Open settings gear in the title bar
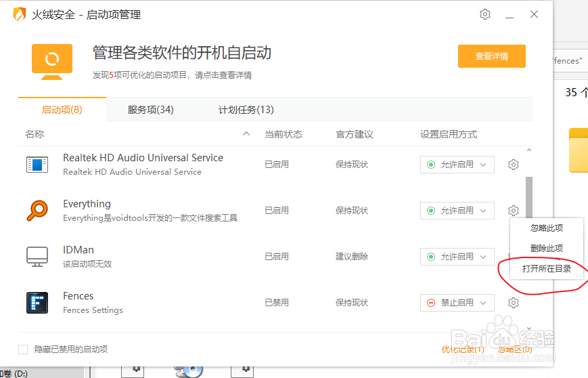The image size is (588, 378). [x=485, y=14]
